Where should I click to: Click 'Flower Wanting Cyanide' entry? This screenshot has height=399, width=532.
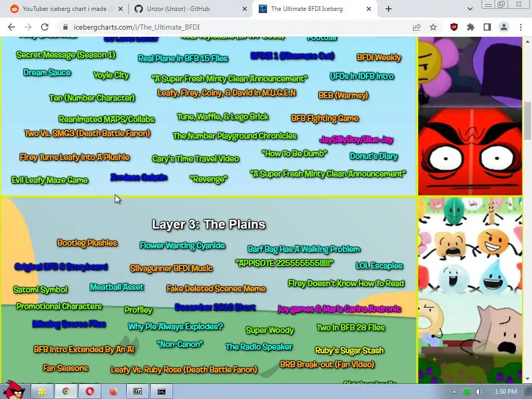tap(182, 245)
